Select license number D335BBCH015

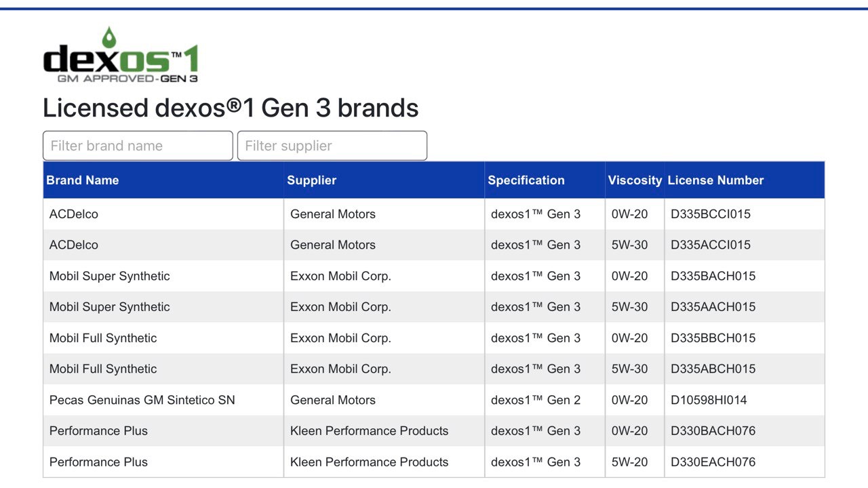point(713,338)
